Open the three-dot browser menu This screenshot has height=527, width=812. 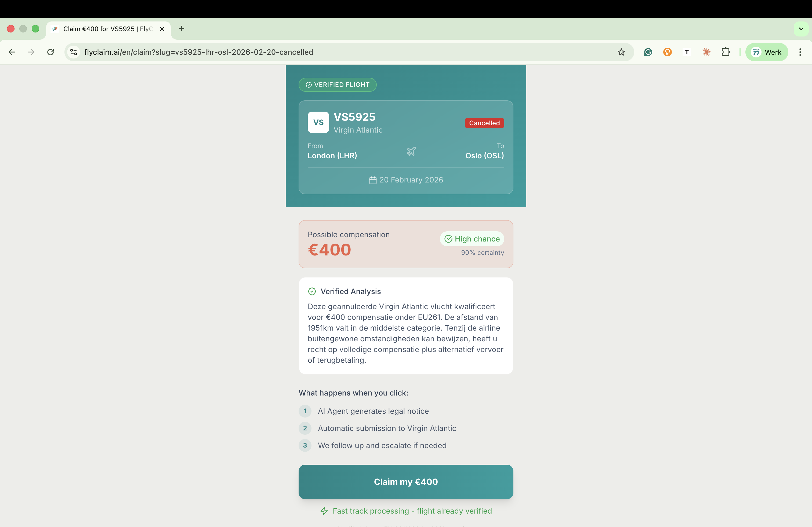800,52
